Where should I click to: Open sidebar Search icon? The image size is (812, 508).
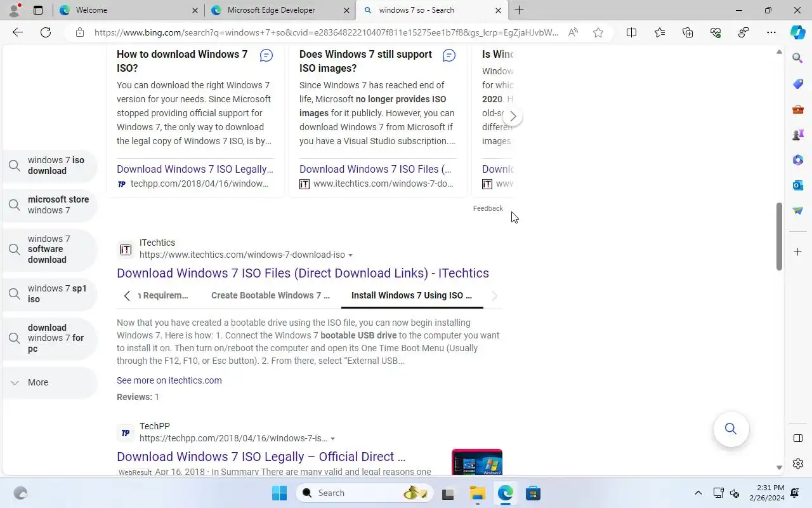tap(798, 58)
